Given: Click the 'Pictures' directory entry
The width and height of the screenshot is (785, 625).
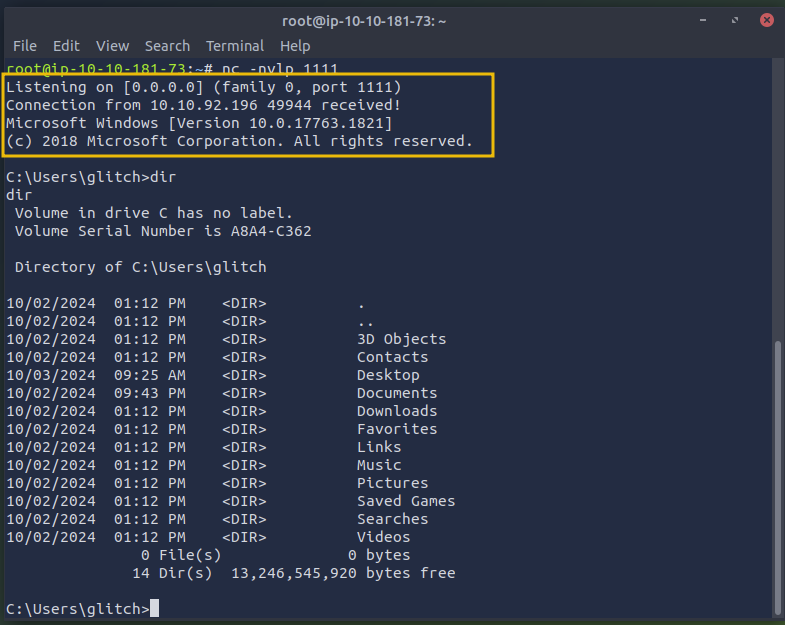Looking at the screenshot, I should (x=392, y=484).
